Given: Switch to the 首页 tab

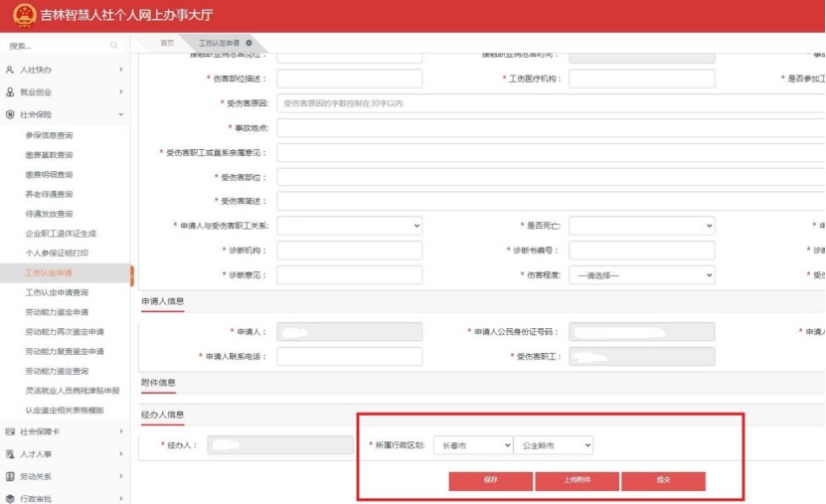Looking at the screenshot, I should (167, 43).
